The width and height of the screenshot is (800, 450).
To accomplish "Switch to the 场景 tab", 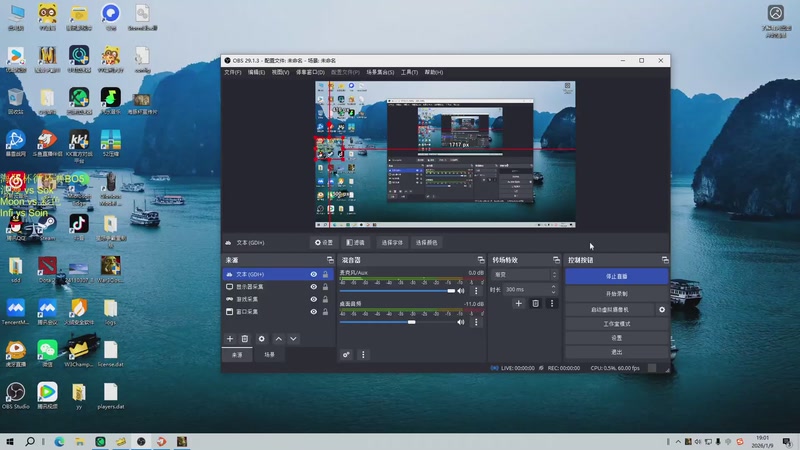I will [x=269, y=355].
